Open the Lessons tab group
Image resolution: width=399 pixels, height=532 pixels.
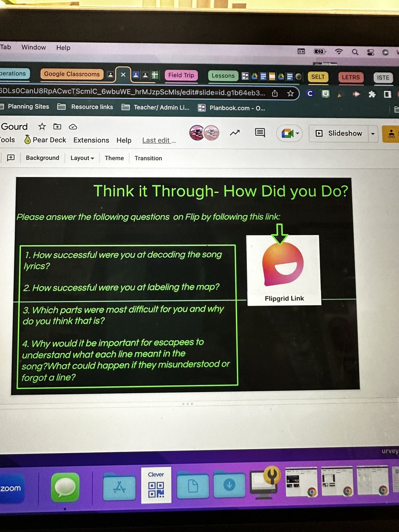click(x=223, y=76)
